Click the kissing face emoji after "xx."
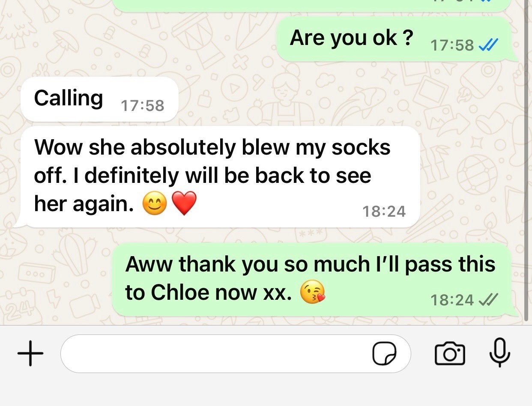 point(312,293)
